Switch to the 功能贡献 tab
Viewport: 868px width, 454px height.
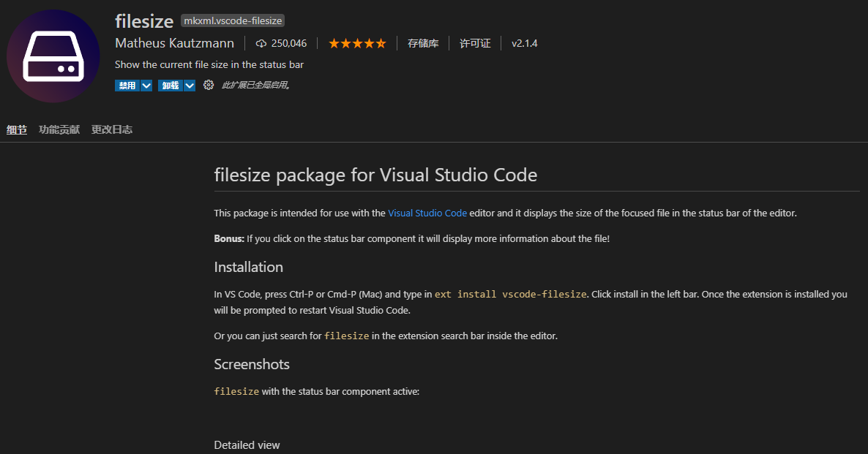pyautogui.click(x=59, y=129)
